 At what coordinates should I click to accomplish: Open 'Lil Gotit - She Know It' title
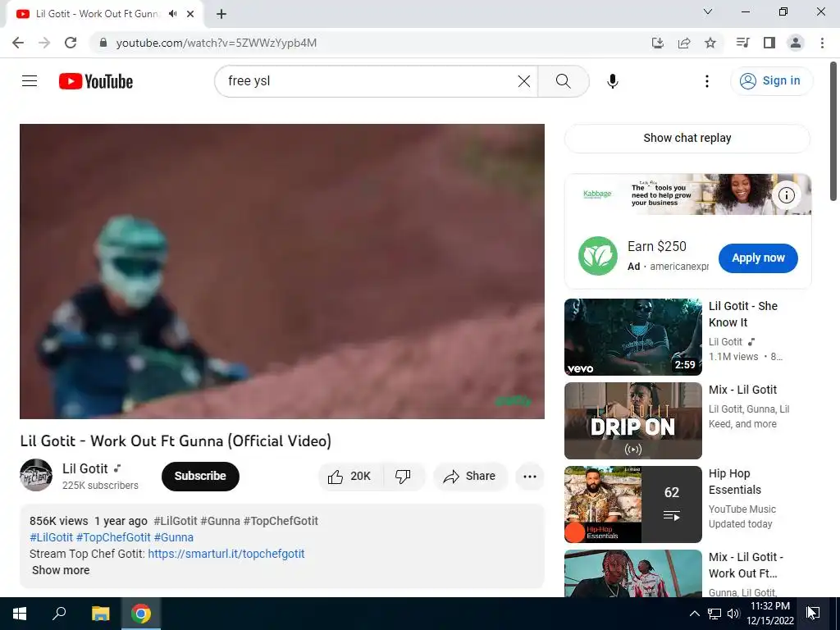742,314
